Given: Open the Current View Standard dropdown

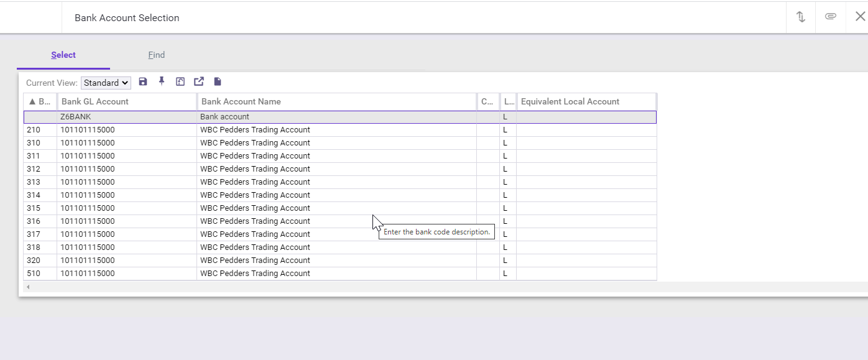Looking at the screenshot, I should (x=106, y=83).
